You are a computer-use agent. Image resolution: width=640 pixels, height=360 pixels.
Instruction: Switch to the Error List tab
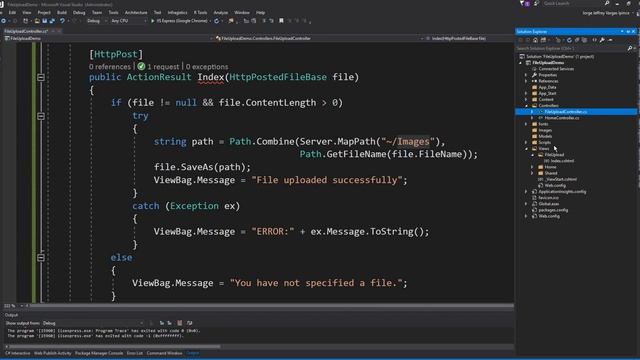point(135,353)
